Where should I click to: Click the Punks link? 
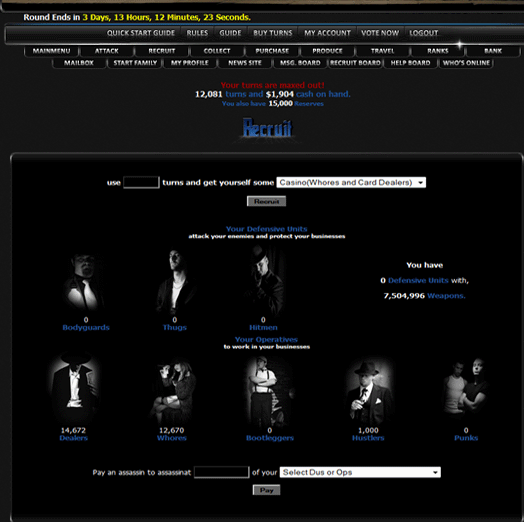(x=466, y=438)
